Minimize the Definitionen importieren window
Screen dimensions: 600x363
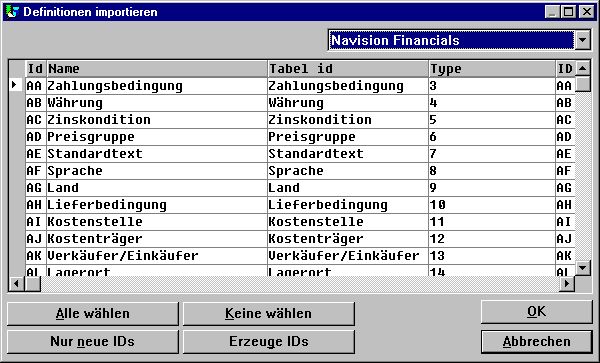click(x=553, y=12)
